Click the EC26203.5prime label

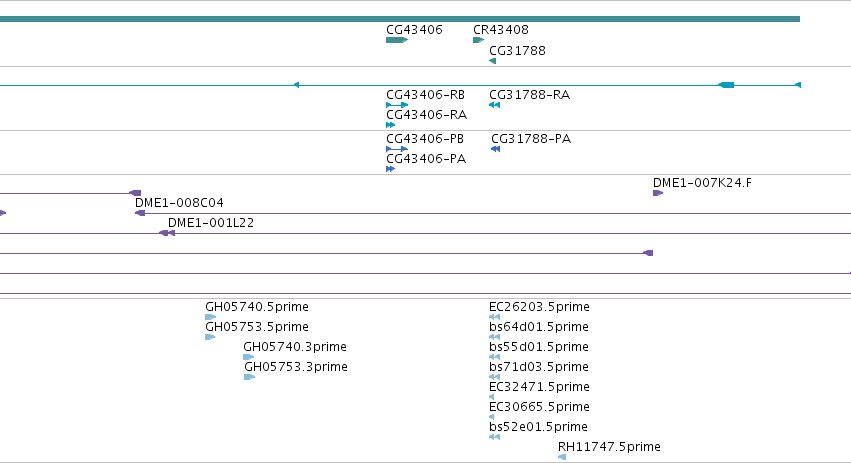[x=539, y=307]
